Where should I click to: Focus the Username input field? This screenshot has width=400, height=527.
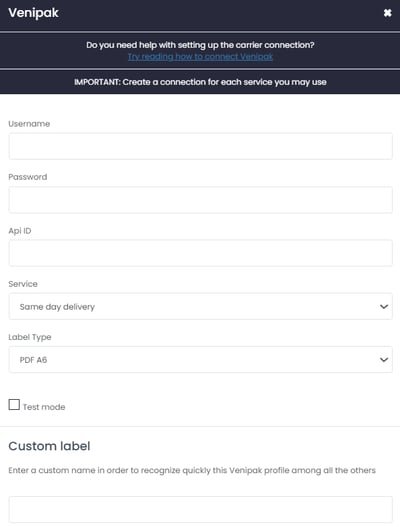pos(200,146)
